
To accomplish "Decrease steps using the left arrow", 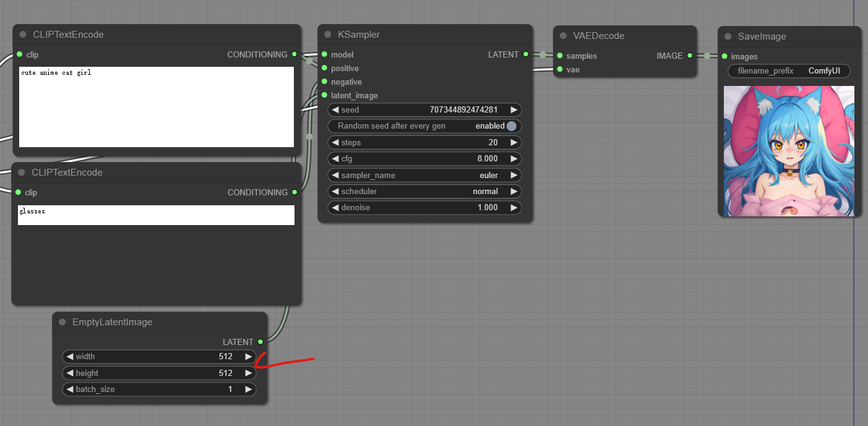I will [335, 143].
